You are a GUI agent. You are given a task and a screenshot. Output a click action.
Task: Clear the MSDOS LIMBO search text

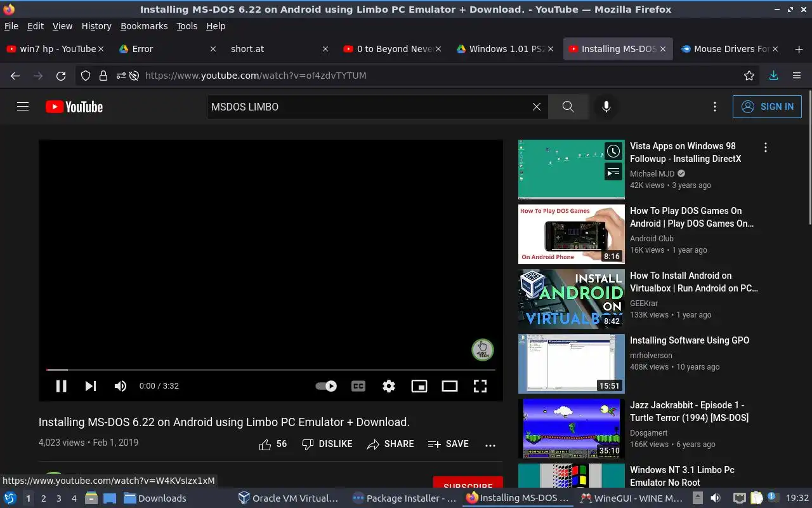pyautogui.click(x=537, y=107)
